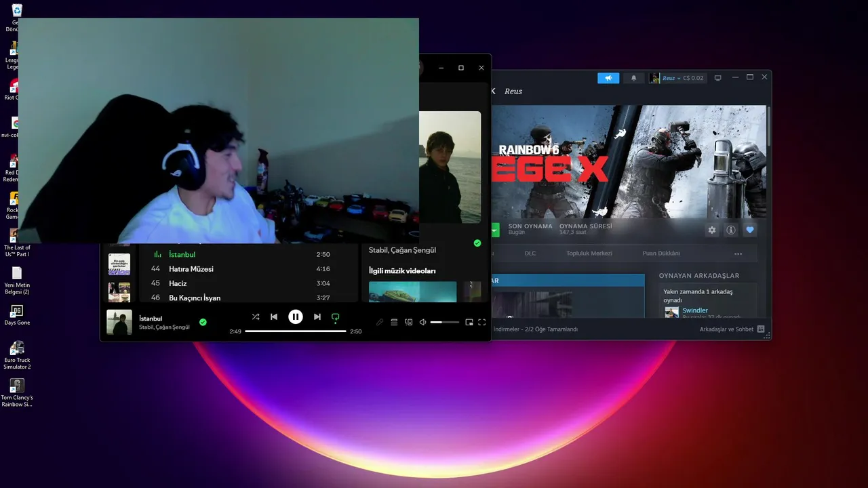This screenshot has width=868, height=488.
Task: Open the Yeni Metin Belgesi (2) file
Action: (x=17, y=280)
